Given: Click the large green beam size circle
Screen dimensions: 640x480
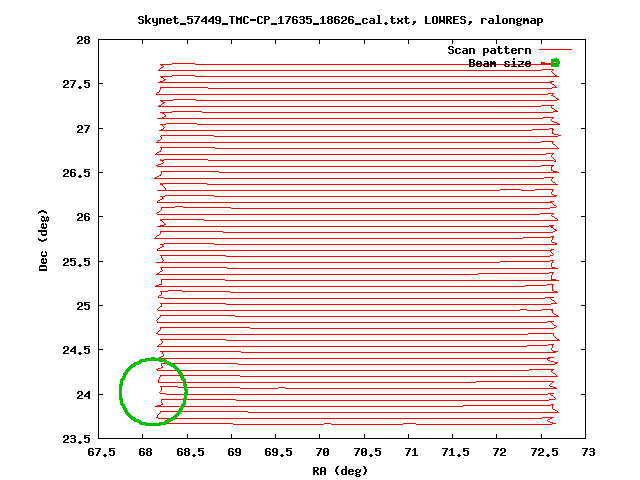Looking at the screenshot, I should 153,391.
